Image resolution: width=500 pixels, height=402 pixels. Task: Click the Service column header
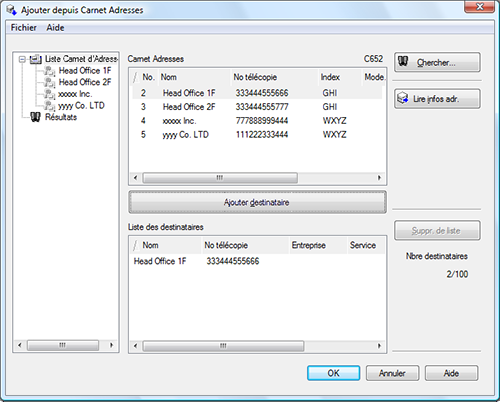click(366, 246)
